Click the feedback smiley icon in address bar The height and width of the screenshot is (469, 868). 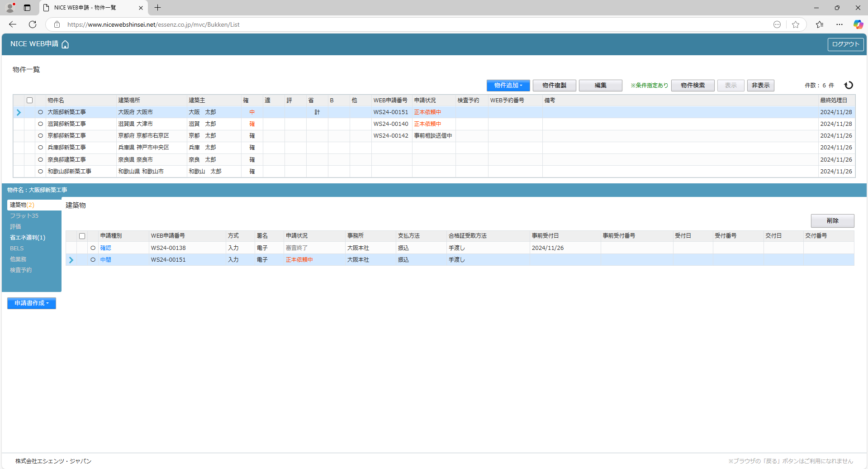[x=777, y=24]
